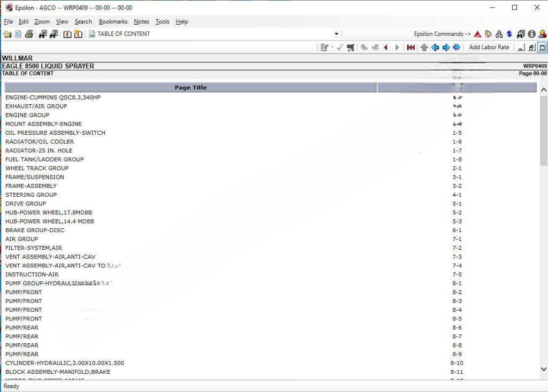
Task: Click the printer icon to print
Action: (29, 34)
